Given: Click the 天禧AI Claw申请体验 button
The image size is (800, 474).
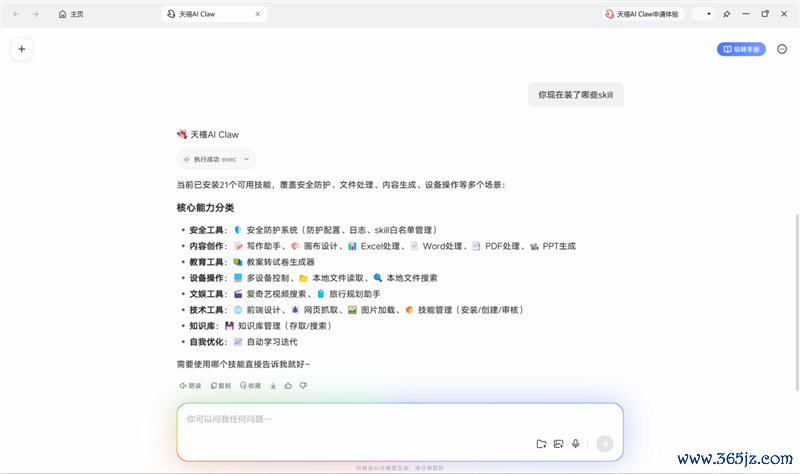Looking at the screenshot, I should pos(643,14).
